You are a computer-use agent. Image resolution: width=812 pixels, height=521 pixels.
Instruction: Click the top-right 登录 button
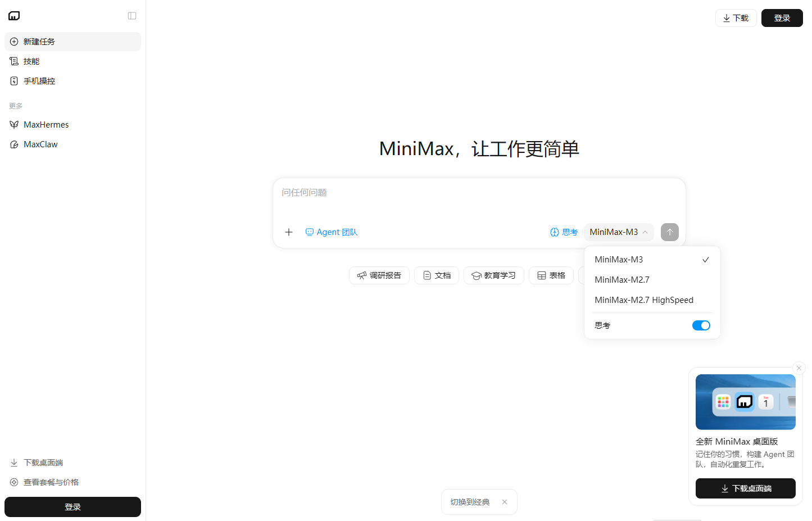(782, 18)
